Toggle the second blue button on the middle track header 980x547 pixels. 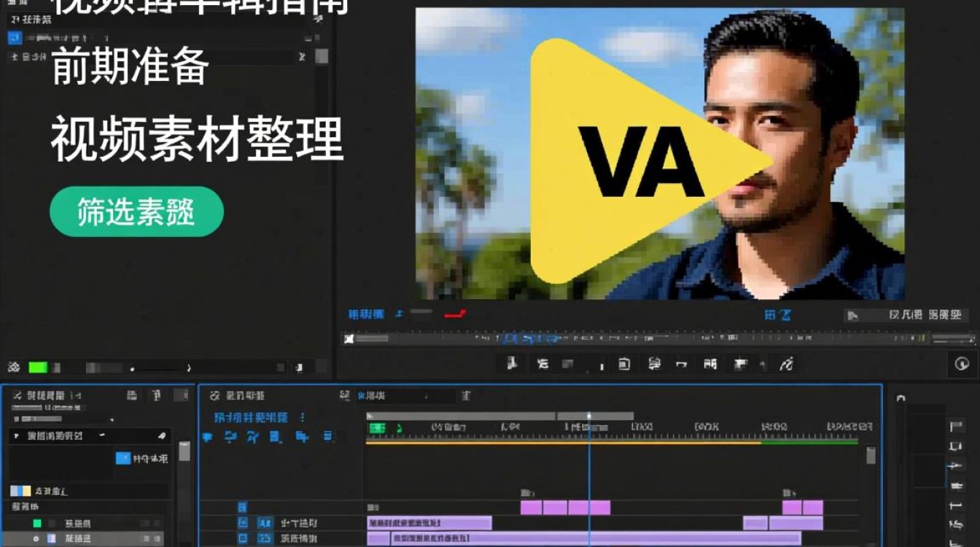pos(265,523)
